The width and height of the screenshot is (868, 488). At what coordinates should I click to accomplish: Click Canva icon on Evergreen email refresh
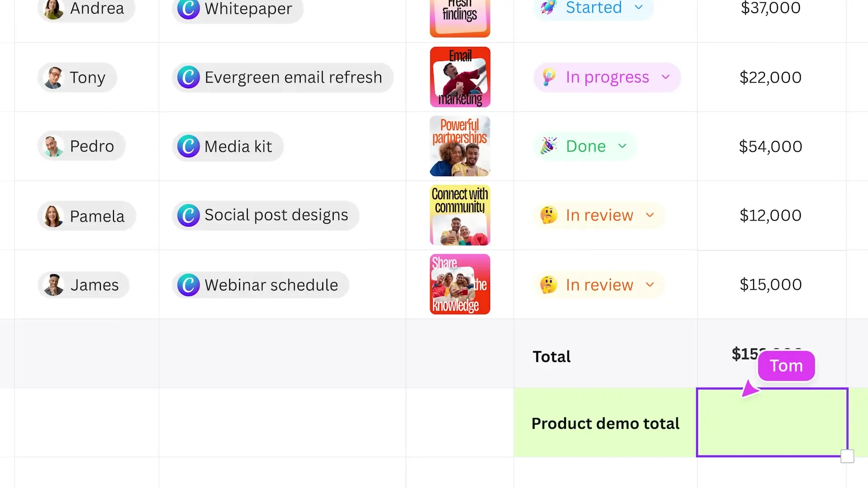(189, 77)
